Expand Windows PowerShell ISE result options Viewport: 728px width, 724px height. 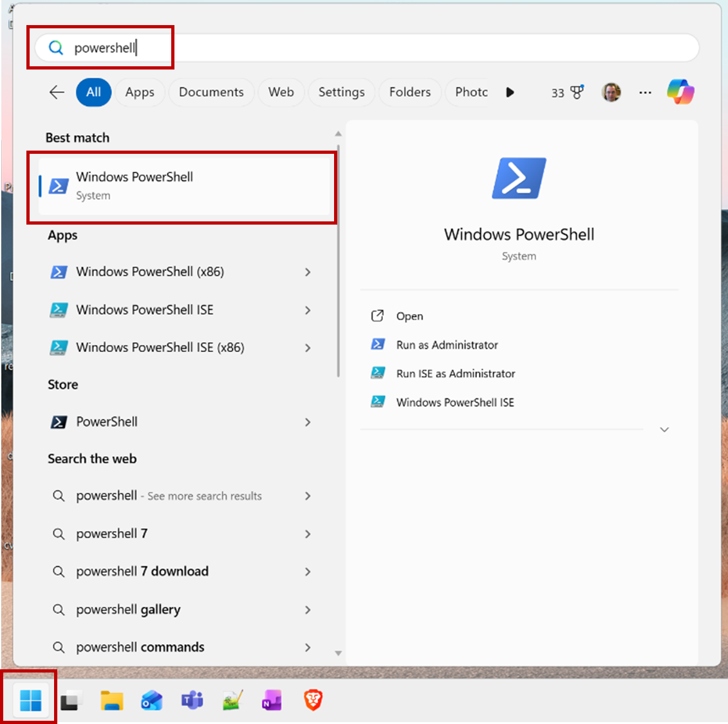coord(308,310)
